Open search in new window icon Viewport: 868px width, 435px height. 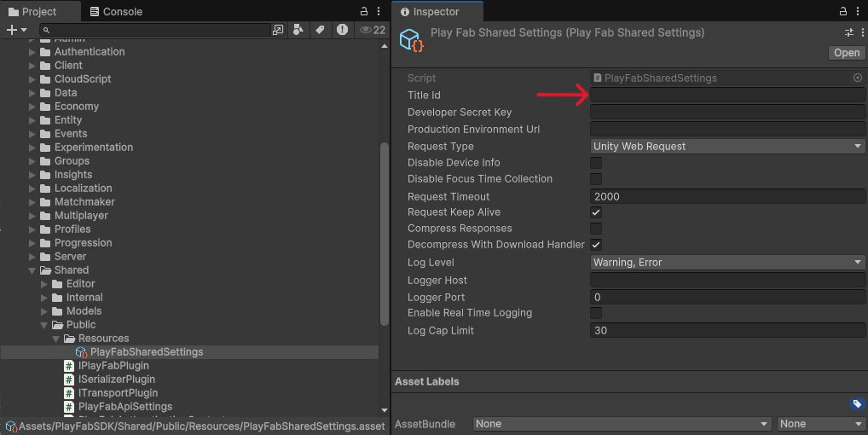click(x=278, y=30)
